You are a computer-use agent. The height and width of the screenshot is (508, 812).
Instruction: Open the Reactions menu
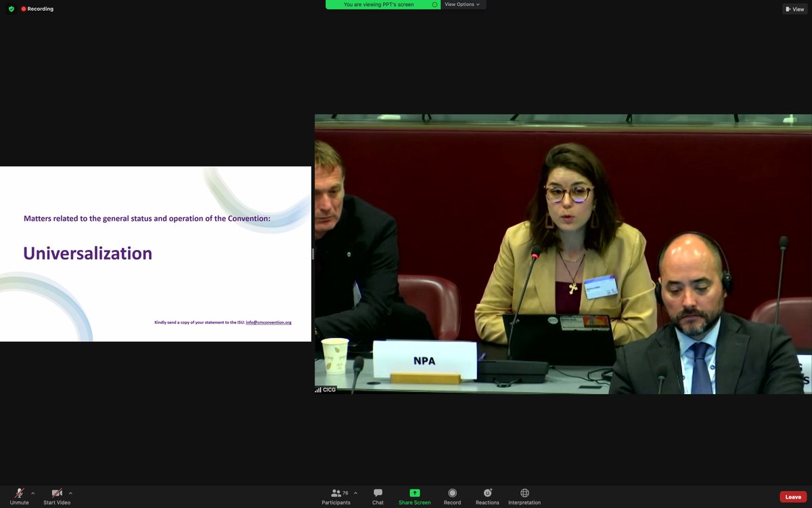(x=487, y=496)
